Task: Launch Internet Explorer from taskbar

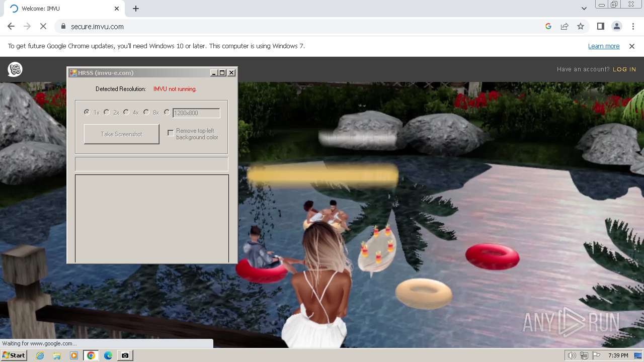Action: (40, 355)
